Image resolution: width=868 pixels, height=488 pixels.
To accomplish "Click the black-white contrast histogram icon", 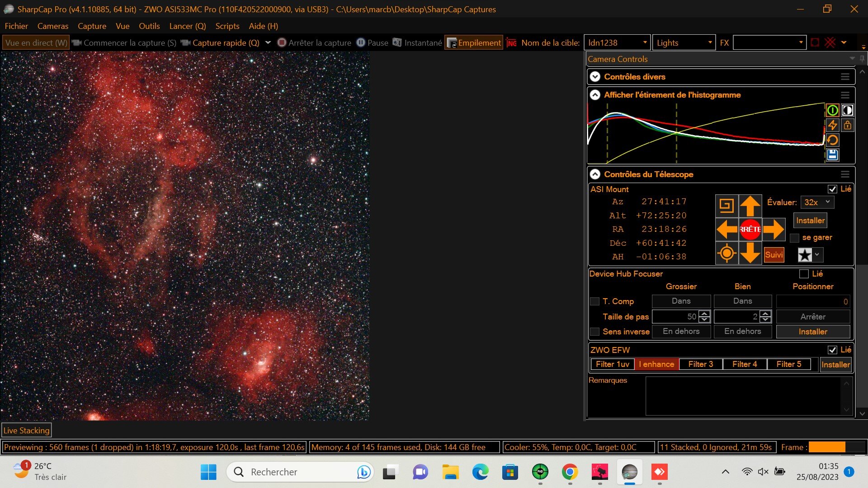I will point(848,110).
